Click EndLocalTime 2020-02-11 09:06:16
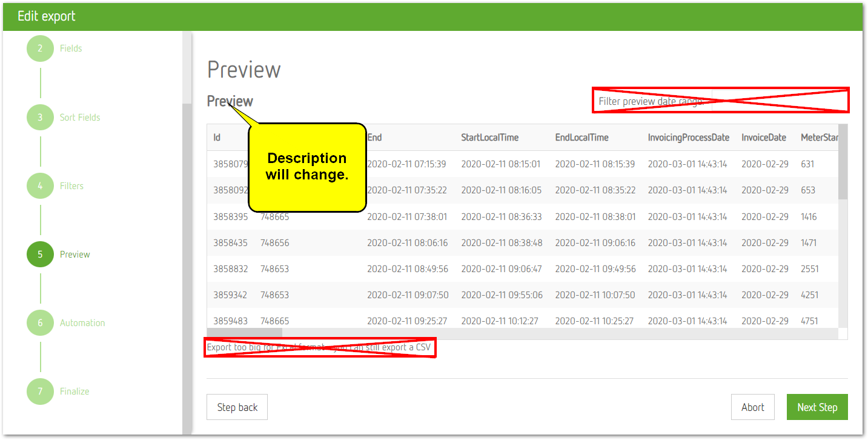This screenshot has width=868, height=440. click(x=595, y=242)
